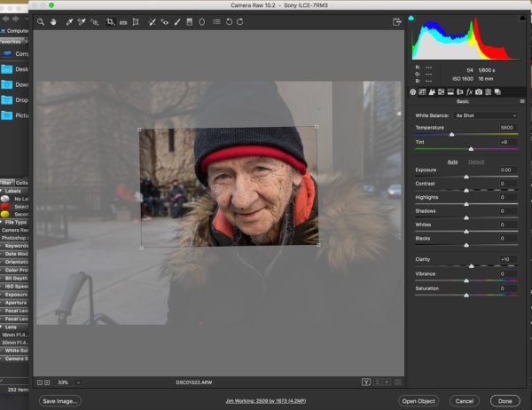Viewport: 532px width, 410px height.
Task: Pick the White Balance eyedropper tool
Action: (x=68, y=21)
